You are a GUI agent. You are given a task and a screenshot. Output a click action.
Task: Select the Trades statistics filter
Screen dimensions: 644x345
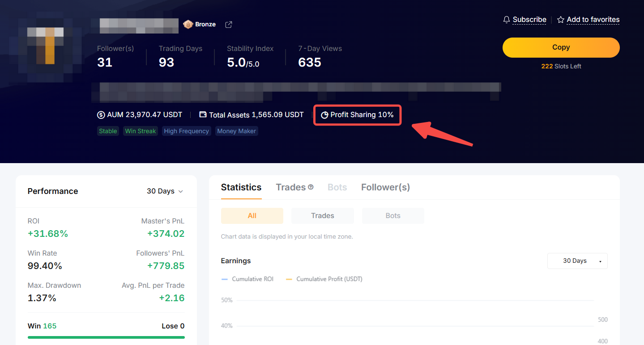click(322, 216)
